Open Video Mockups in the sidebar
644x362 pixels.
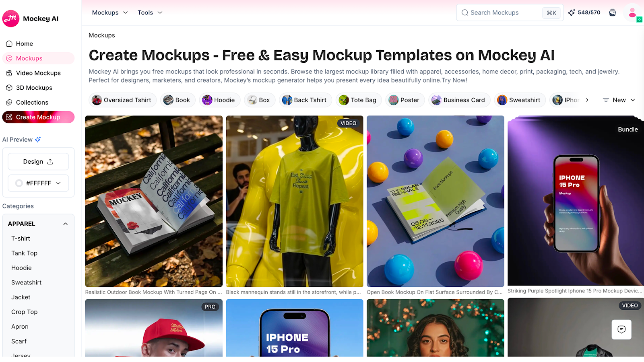pos(38,73)
